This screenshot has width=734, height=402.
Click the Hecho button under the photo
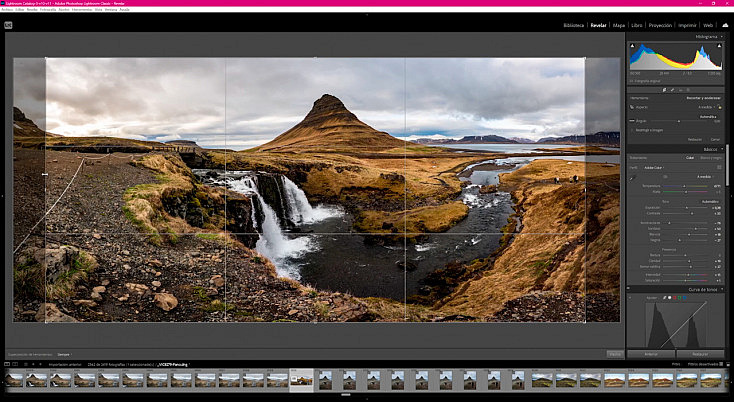tap(615, 354)
